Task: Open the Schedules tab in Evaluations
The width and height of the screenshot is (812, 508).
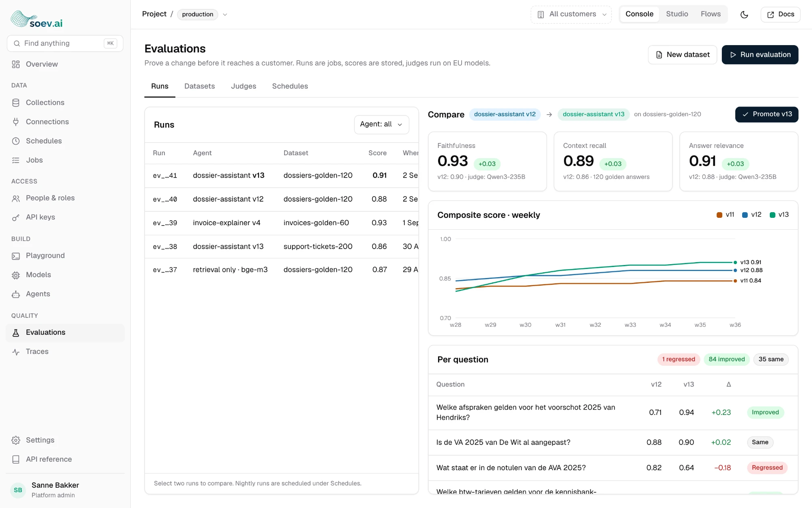Action: click(290, 86)
